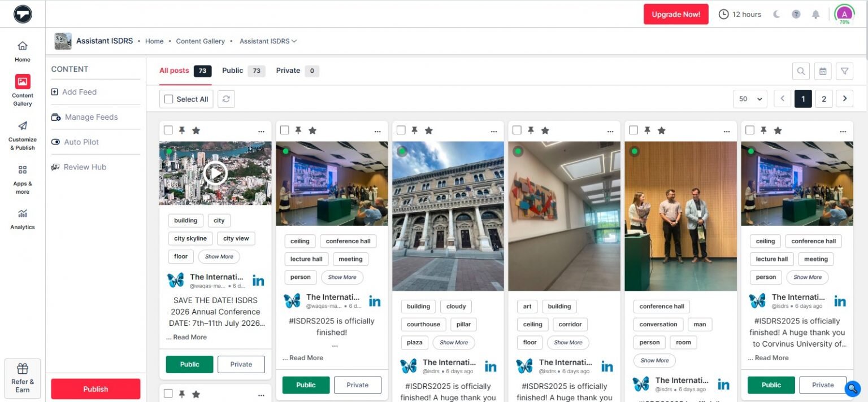Image resolution: width=868 pixels, height=402 pixels.
Task: Click the LinkedIn icon on the first post
Action: tap(258, 279)
